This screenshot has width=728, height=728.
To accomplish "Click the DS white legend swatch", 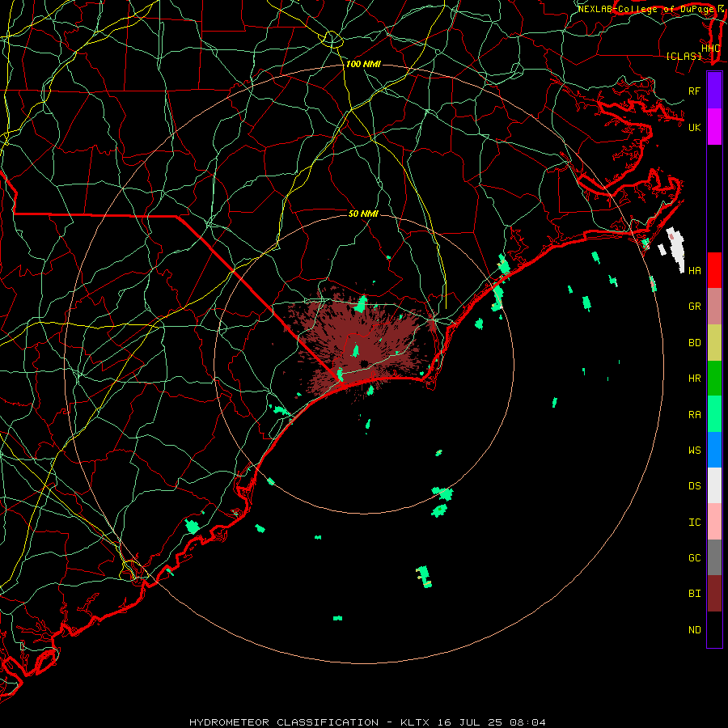I will click(x=714, y=485).
